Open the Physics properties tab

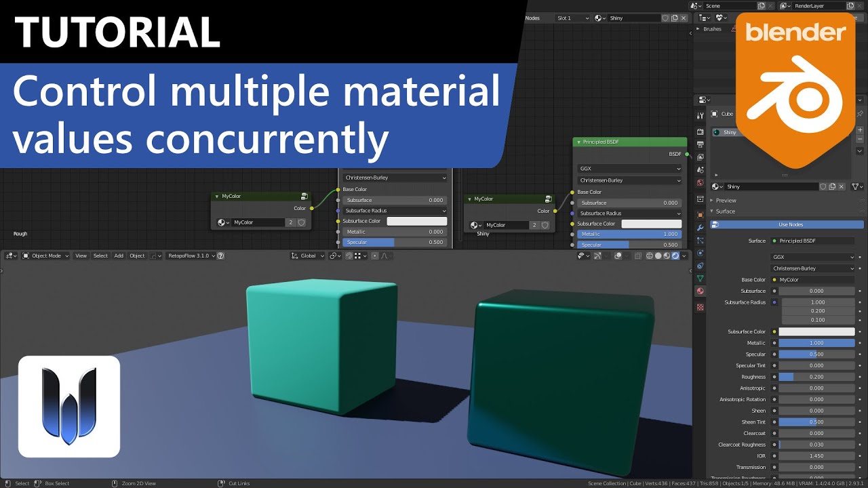pyautogui.click(x=701, y=253)
